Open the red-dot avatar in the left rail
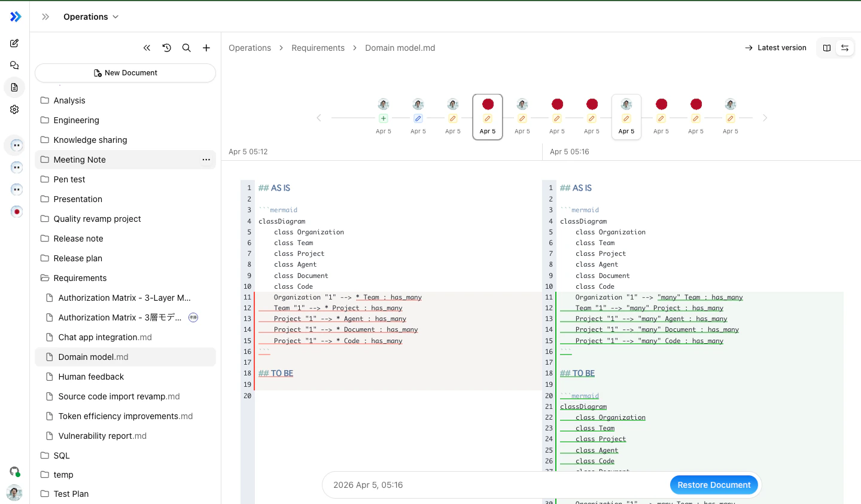This screenshot has height=504, width=861. click(x=17, y=212)
